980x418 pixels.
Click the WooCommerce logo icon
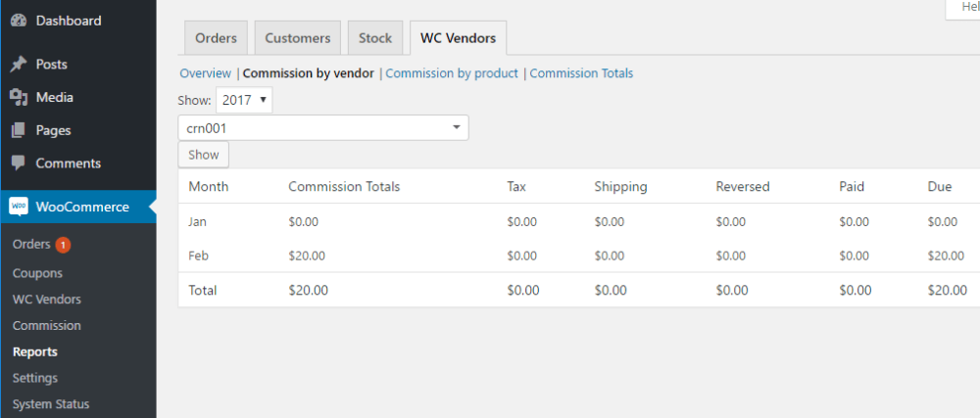point(18,207)
